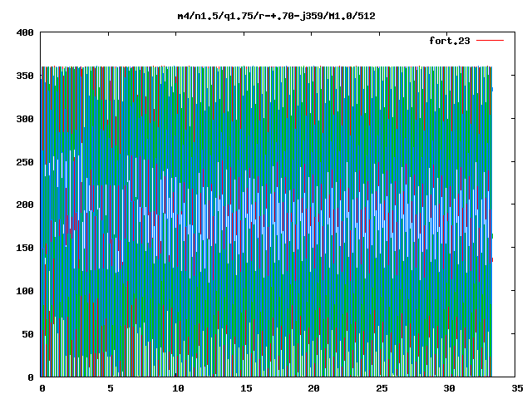
Task: Click the x-axis label 5
Action: click(111, 388)
